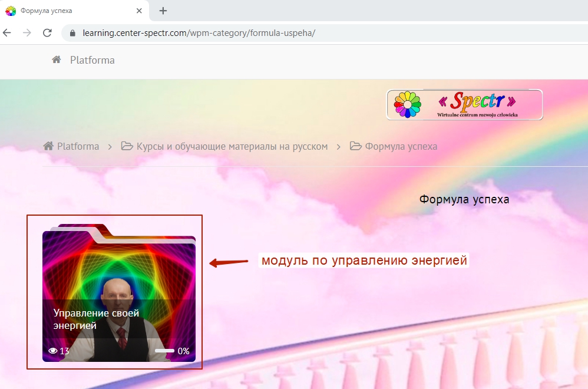Click the 0% progress value on card
Image resolution: width=588 pixels, height=389 pixels.
point(183,351)
